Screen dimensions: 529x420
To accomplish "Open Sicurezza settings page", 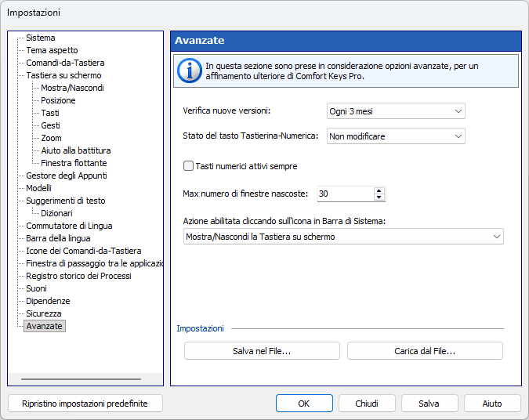I will tap(44, 313).
